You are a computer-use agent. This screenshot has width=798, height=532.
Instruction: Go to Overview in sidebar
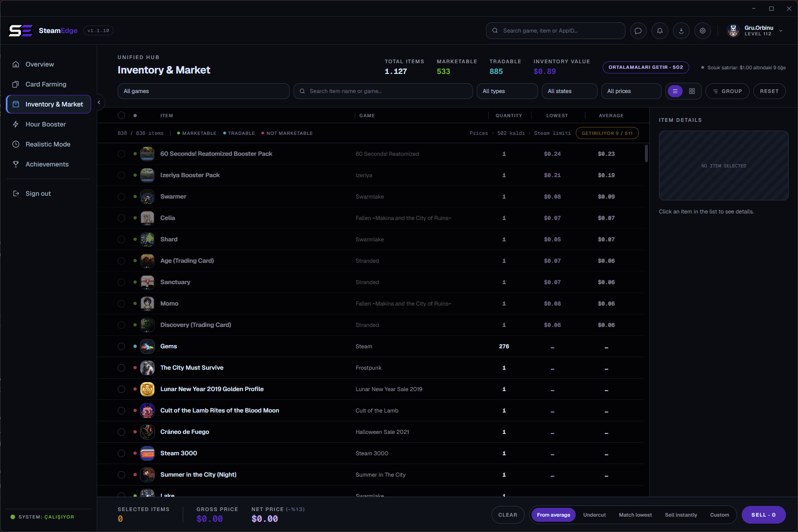coord(48,64)
